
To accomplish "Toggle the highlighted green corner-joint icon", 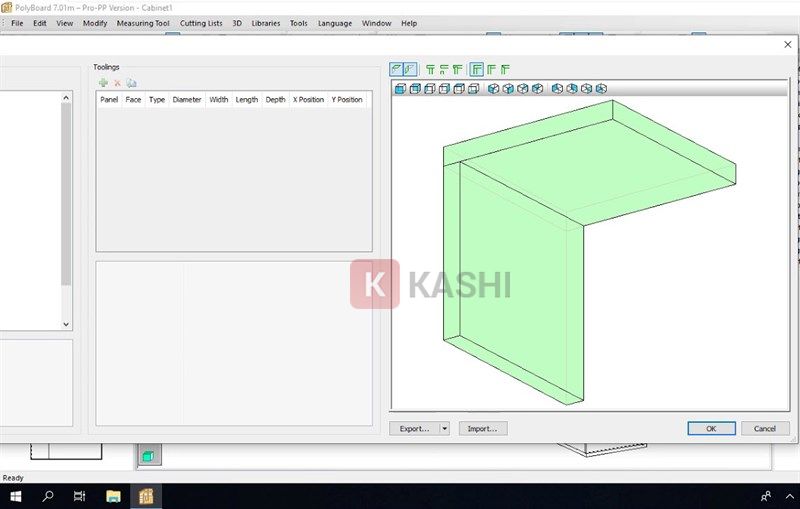I will pos(477,69).
